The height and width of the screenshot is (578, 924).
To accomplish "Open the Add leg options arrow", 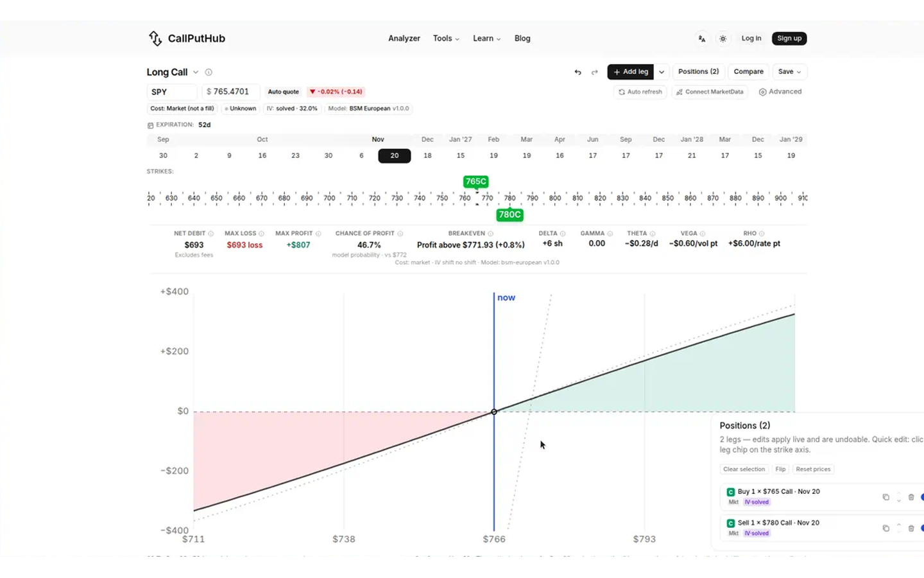I will pyautogui.click(x=662, y=72).
